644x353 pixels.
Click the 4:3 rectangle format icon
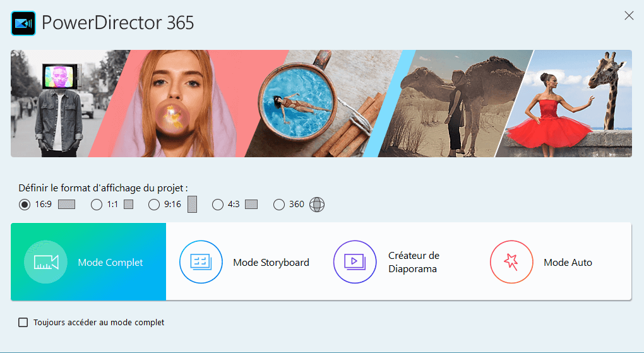coord(251,204)
